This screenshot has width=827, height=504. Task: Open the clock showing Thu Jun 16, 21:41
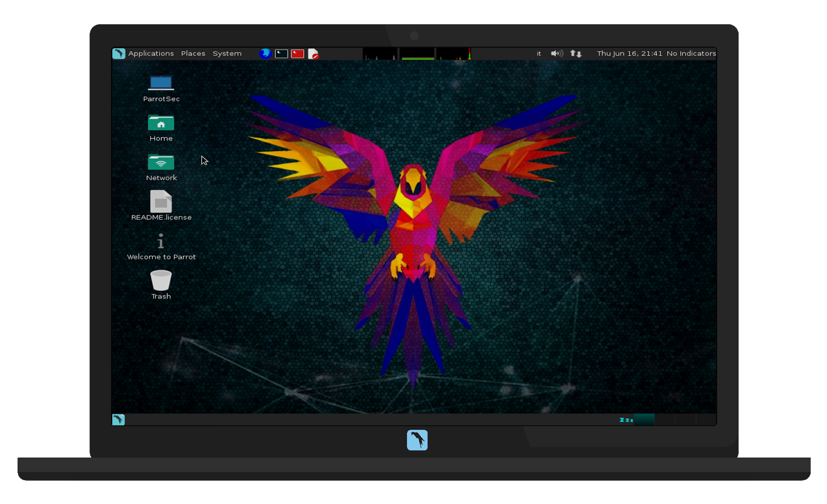(630, 53)
